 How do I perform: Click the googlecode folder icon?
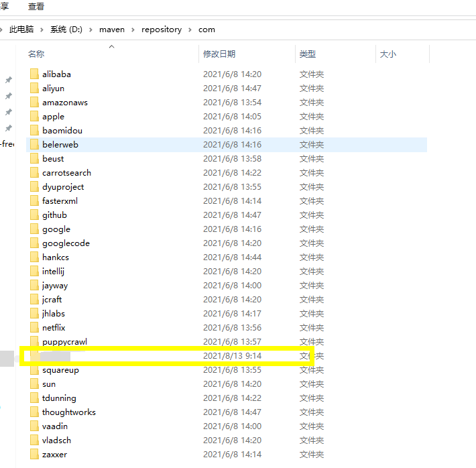click(34, 243)
